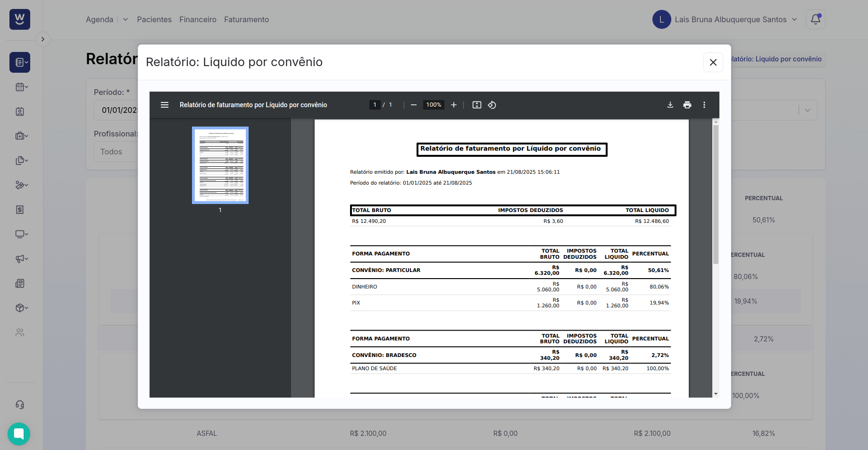Zoom in the PDF with plus button
This screenshot has height=450, width=868.
pyautogui.click(x=454, y=105)
